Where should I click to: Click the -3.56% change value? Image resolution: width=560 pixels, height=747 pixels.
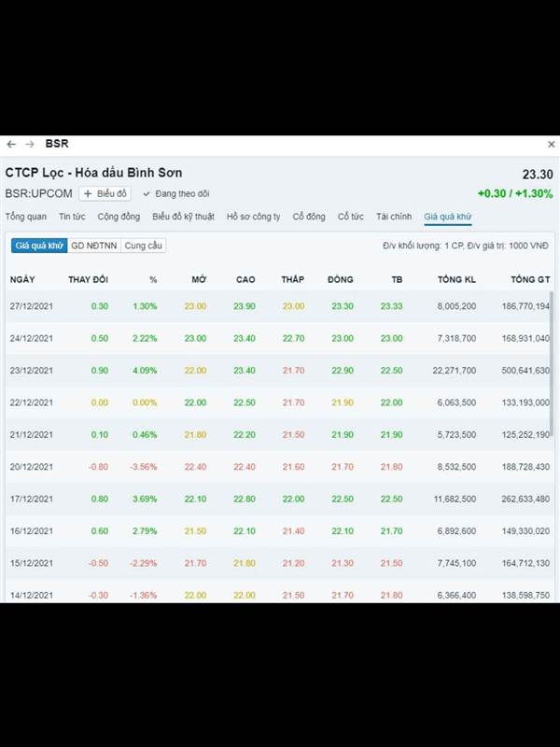coord(144,467)
